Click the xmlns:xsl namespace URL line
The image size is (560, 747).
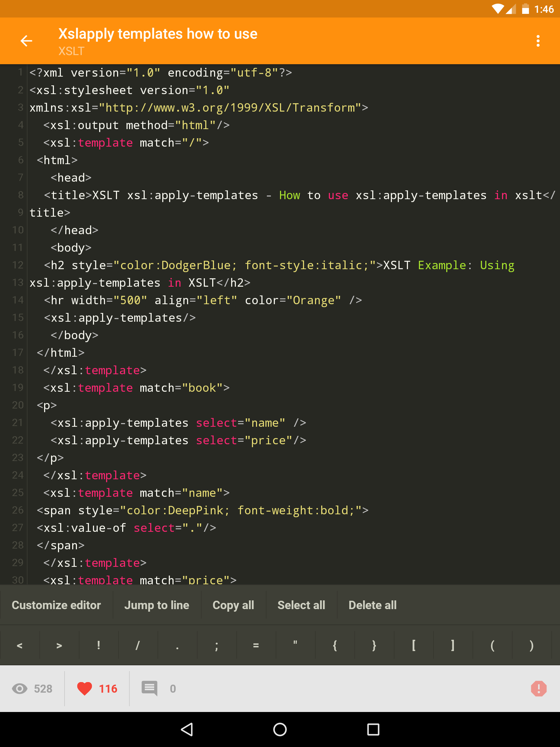point(199,108)
